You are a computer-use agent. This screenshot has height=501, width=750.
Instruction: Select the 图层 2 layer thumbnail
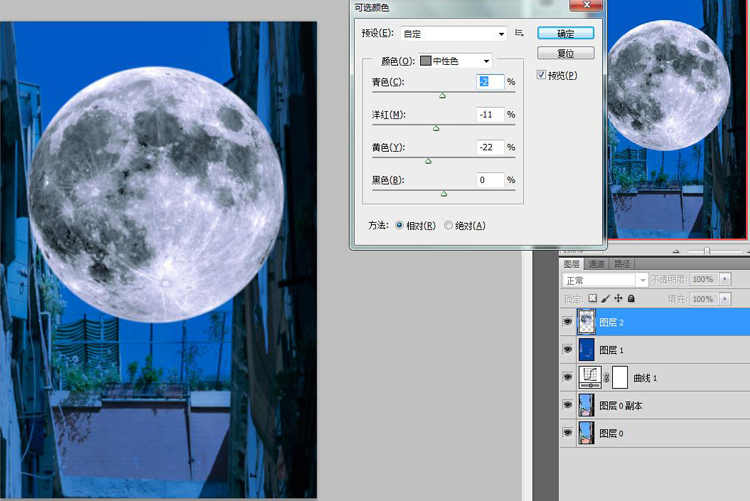(587, 322)
